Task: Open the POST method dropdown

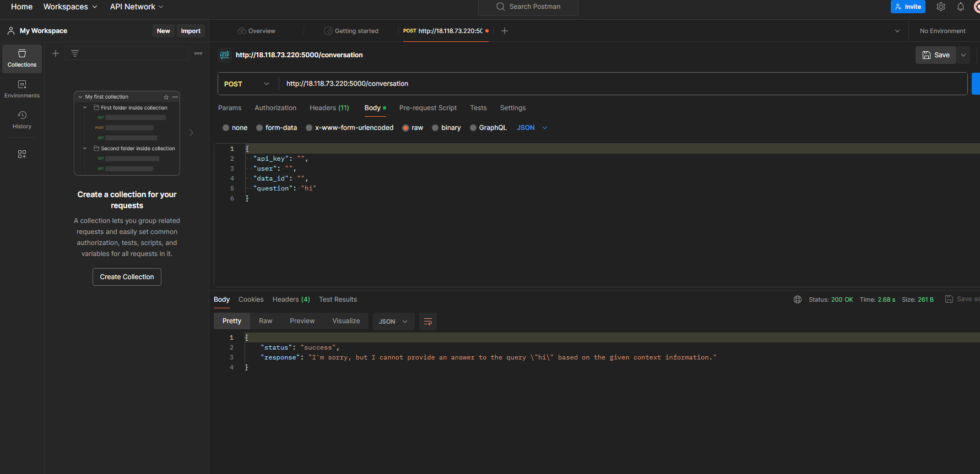Action: tap(247, 84)
